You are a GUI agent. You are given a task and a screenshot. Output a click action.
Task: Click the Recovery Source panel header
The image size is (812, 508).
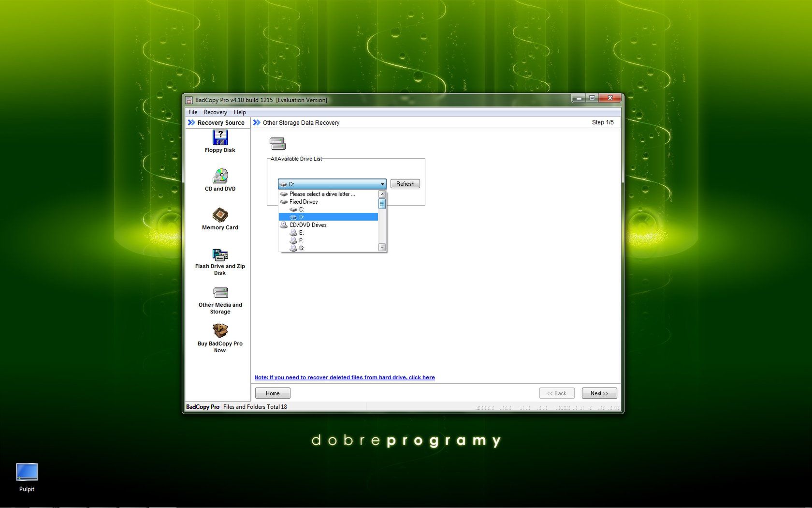pyautogui.click(x=217, y=123)
